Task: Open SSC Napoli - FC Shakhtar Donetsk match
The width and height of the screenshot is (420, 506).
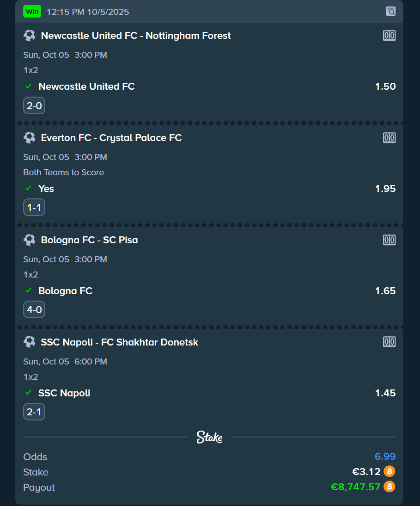Action: [120, 342]
